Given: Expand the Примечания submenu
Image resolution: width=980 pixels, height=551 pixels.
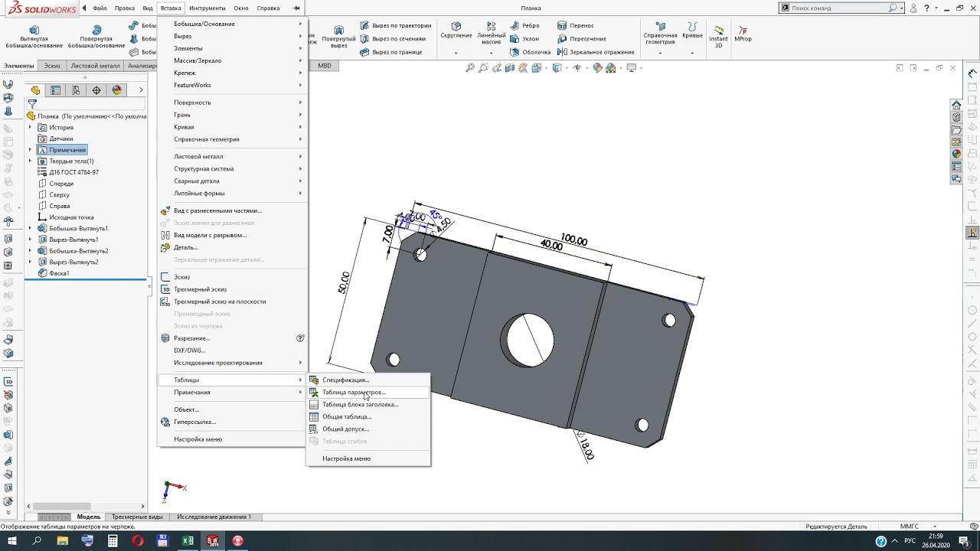Looking at the screenshot, I should click(232, 393).
